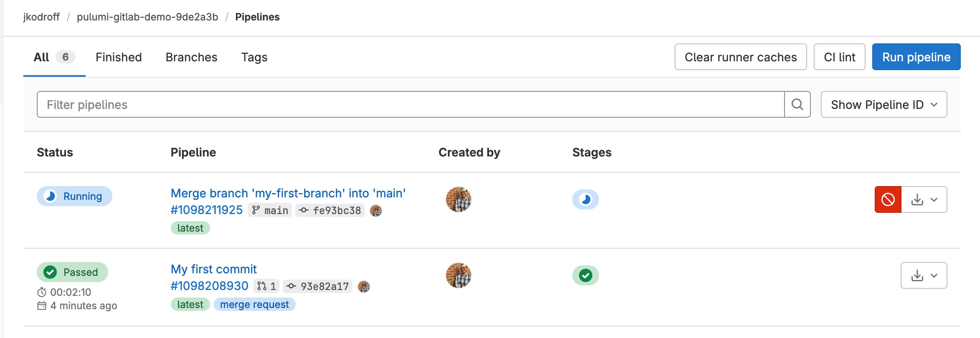Click small commit author avatar beside fe93bc38
This screenshot has width=980, height=338.
click(376, 211)
